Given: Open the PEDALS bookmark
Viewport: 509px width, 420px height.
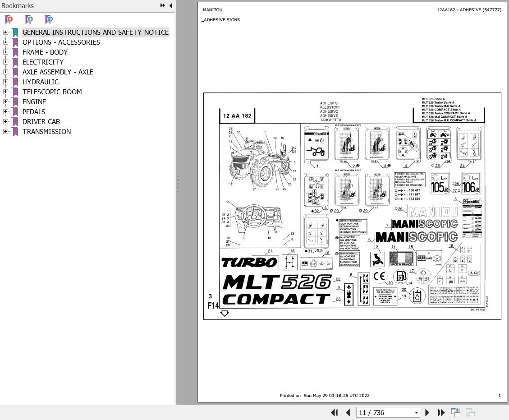Looking at the screenshot, I should point(34,111).
